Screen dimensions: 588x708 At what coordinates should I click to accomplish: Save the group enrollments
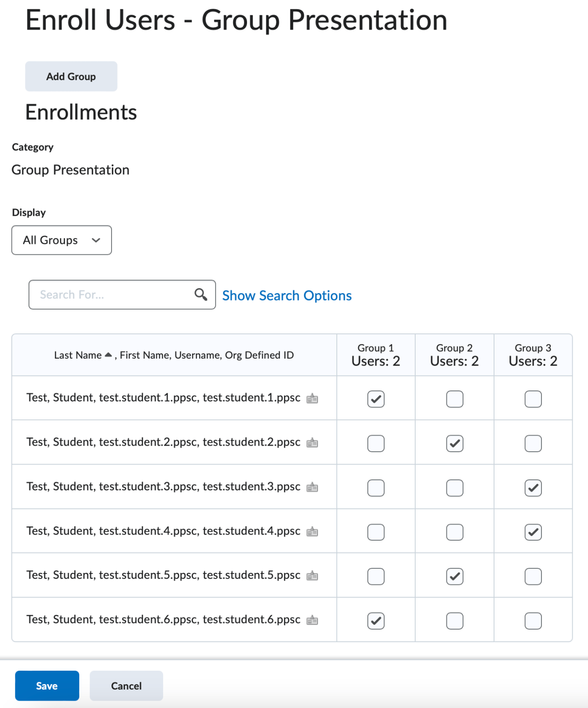pos(47,685)
